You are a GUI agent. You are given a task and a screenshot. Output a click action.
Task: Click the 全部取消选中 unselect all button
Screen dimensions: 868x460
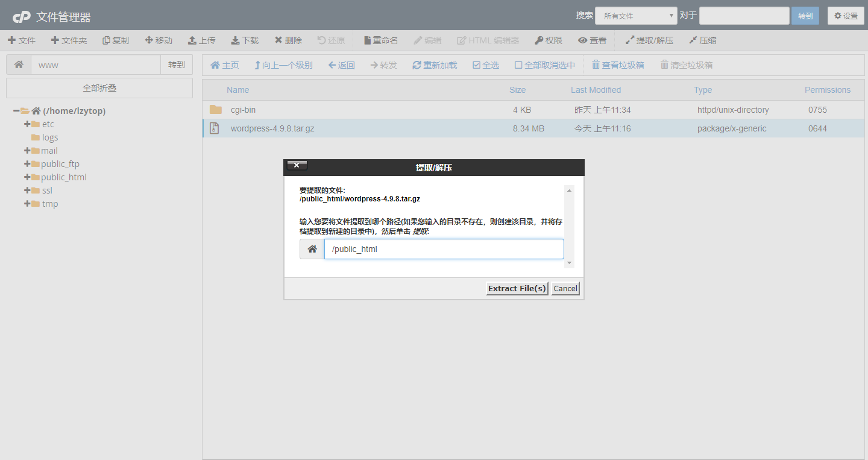pyautogui.click(x=545, y=65)
